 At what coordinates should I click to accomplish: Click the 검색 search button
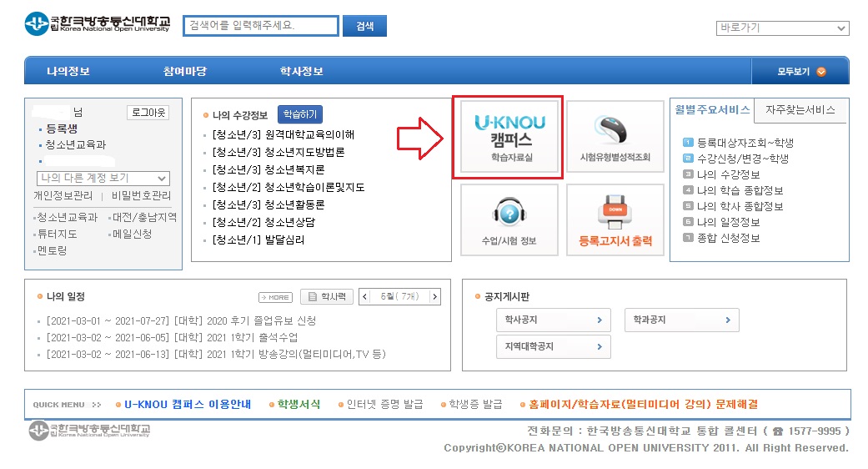click(x=364, y=26)
